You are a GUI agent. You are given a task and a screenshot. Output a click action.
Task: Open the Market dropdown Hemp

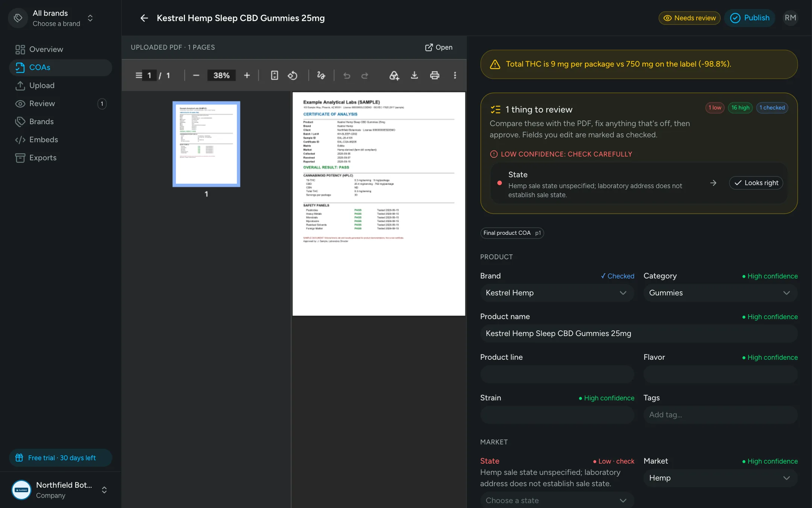pos(720,478)
